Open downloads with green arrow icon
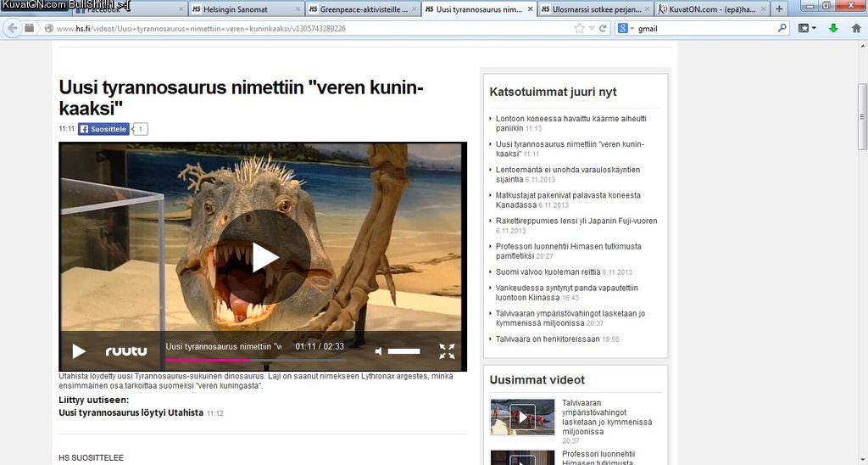Viewport: 868px width, 465px height. pos(833,28)
